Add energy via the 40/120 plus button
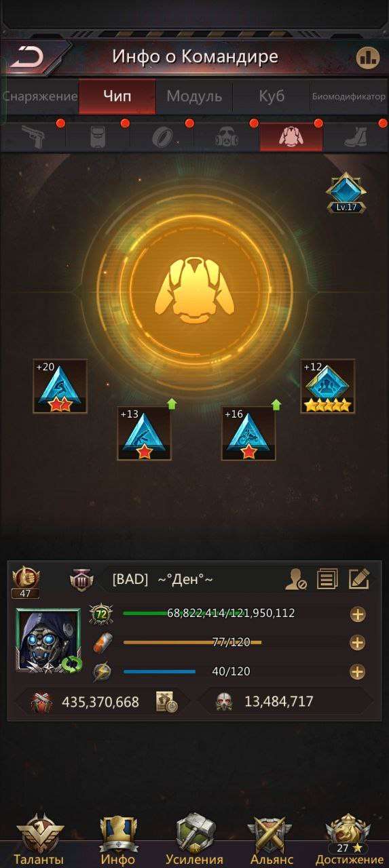This screenshot has height=868, width=389. pos(358,672)
